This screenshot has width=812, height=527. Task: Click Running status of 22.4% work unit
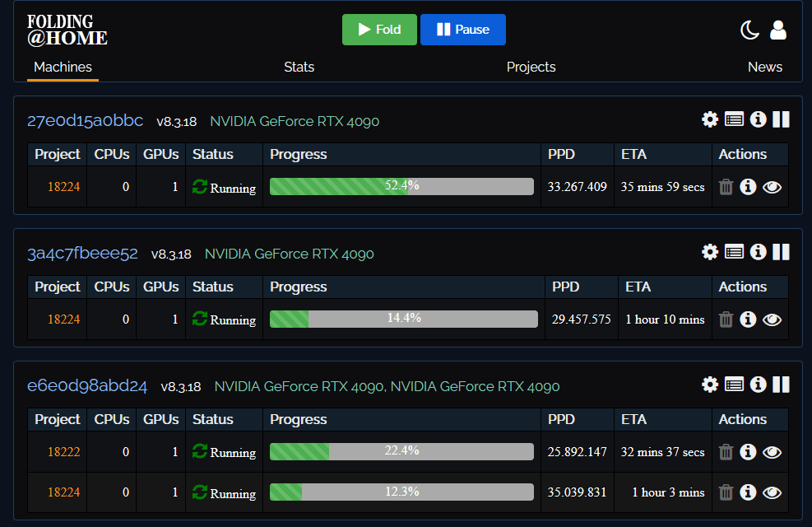pyautogui.click(x=225, y=452)
